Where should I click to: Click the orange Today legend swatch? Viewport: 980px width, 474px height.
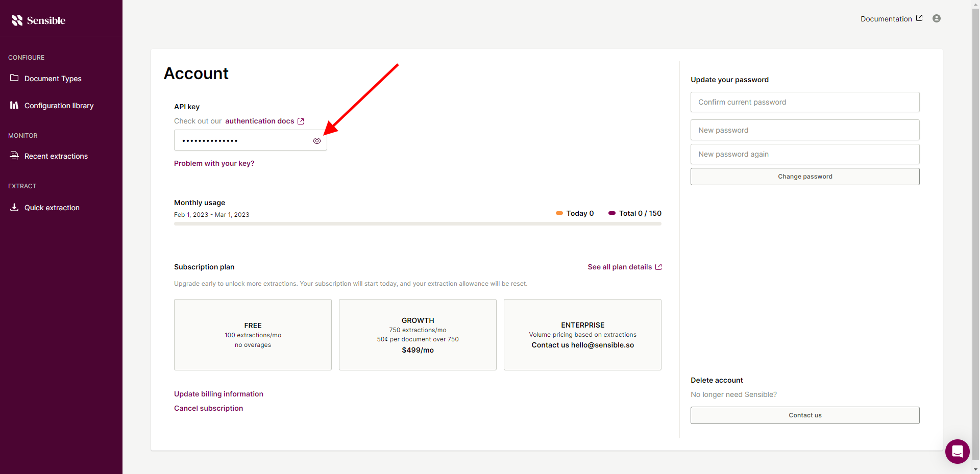click(x=559, y=213)
